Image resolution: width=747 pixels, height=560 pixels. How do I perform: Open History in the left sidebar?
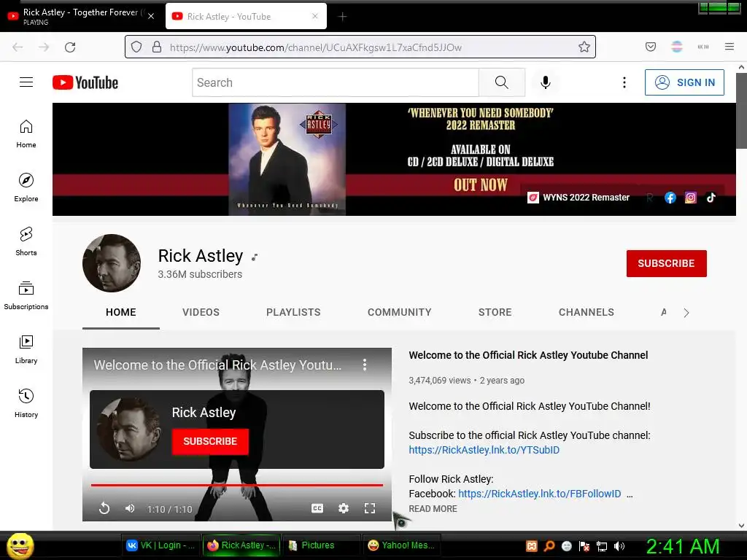[26, 402]
